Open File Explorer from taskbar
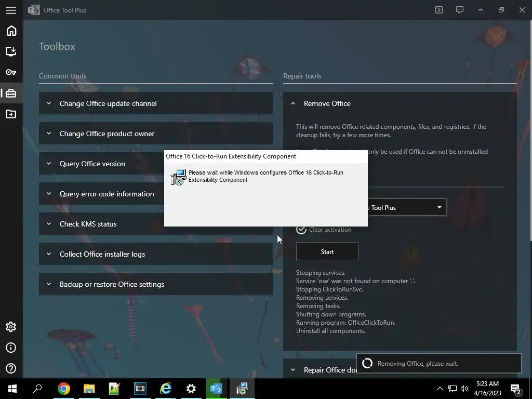 [89, 389]
